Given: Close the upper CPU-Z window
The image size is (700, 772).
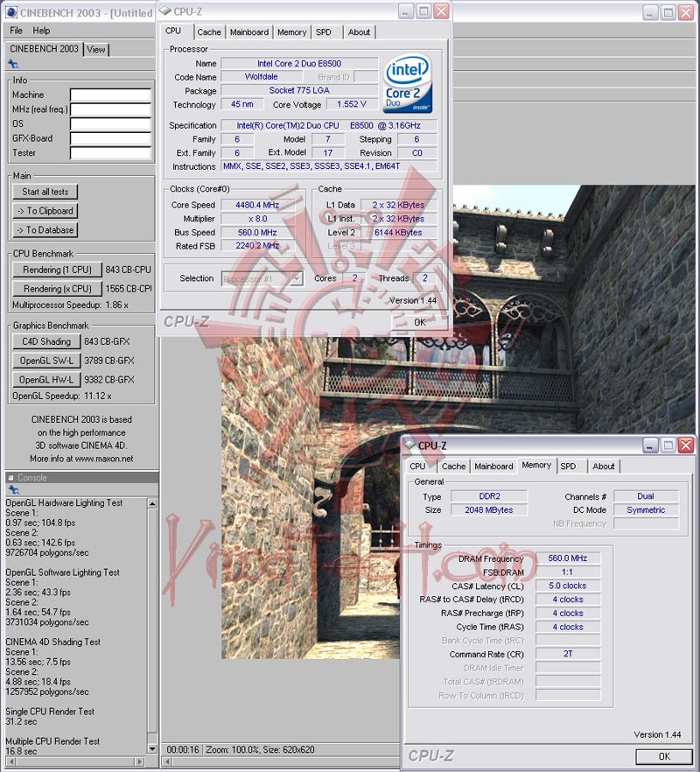Looking at the screenshot, I should tap(442, 12).
